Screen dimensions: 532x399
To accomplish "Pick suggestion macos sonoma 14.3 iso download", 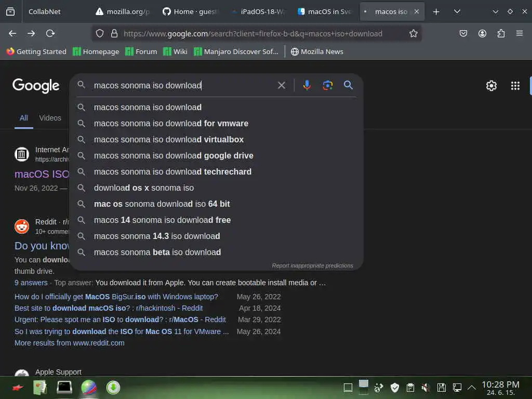I will tap(217, 236).
